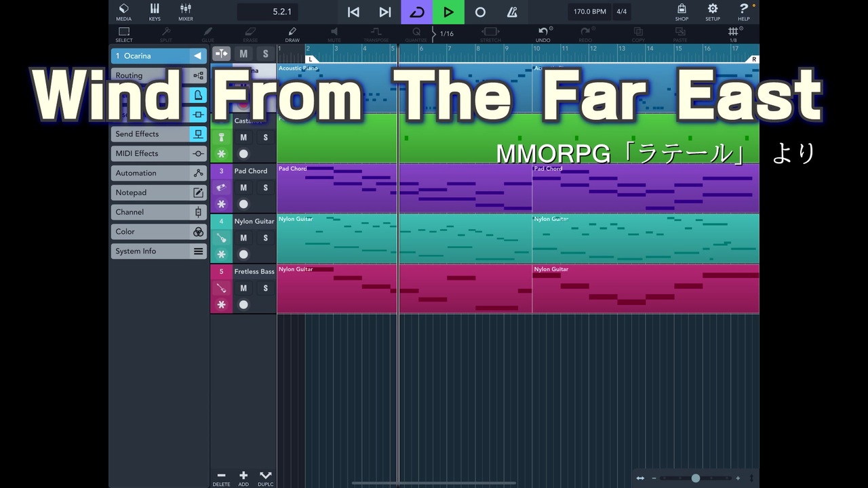This screenshot has width=868, height=488.
Task: Open the Setup gear menu
Action: click(713, 12)
